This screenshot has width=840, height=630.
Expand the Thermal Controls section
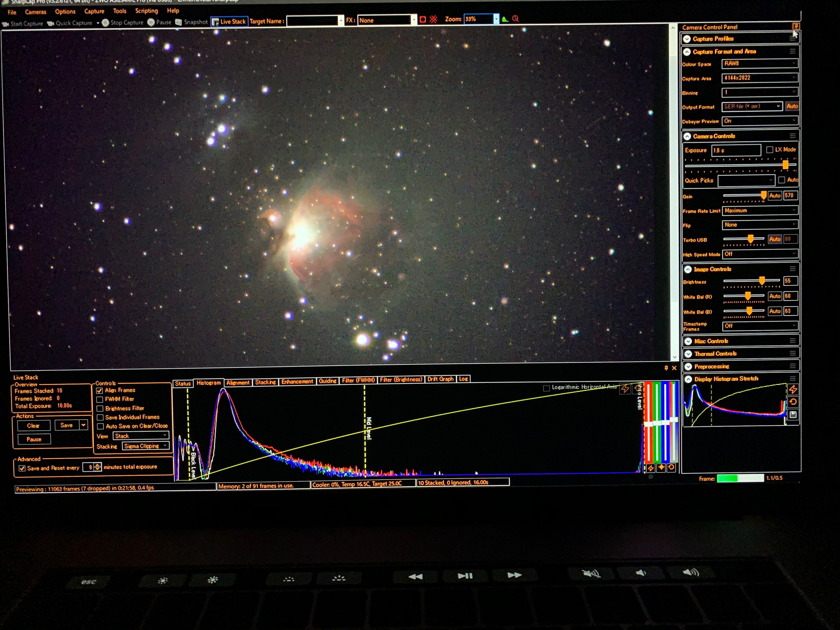click(x=688, y=354)
